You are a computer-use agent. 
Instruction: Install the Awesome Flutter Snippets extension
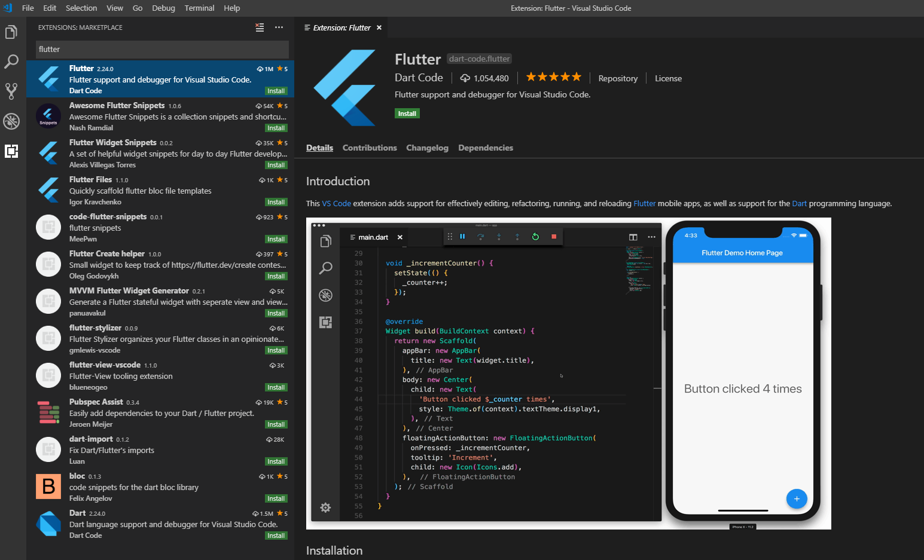pos(276,127)
